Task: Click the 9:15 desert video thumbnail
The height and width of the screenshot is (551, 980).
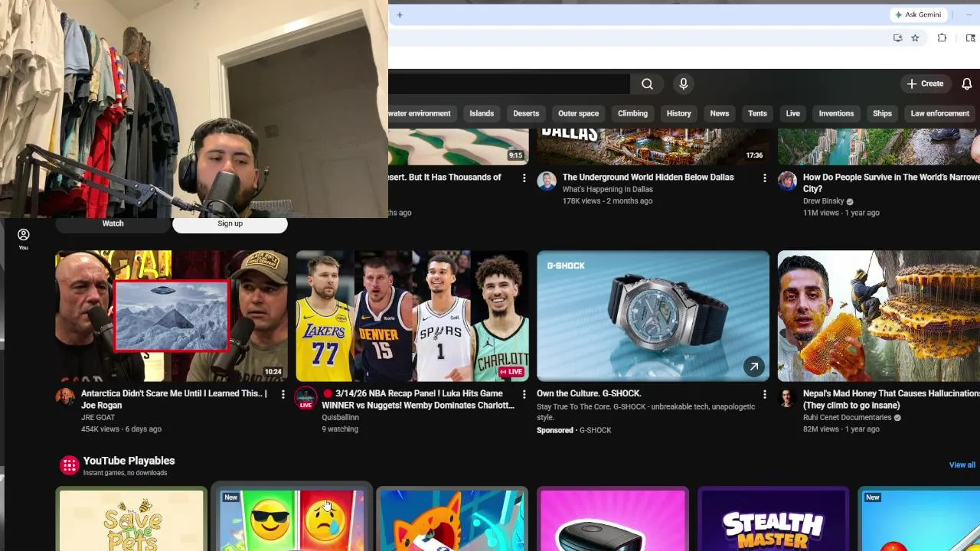Action: tap(459, 147)
